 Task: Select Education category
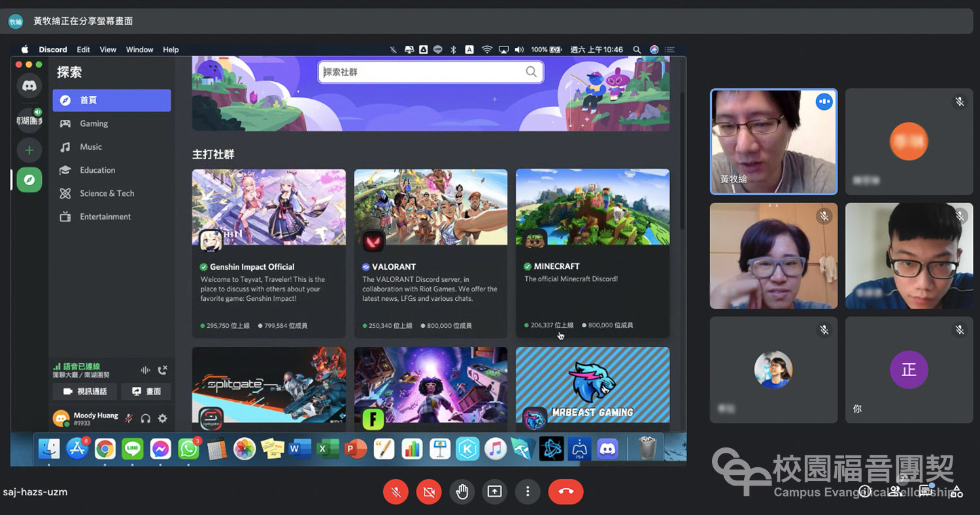[x=112, y=170]
